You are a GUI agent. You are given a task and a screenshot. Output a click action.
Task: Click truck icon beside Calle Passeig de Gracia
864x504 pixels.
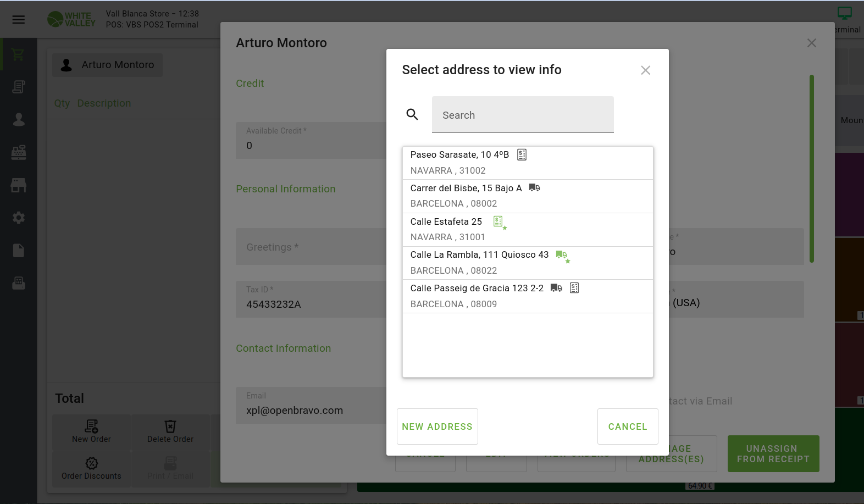point(556,288)
